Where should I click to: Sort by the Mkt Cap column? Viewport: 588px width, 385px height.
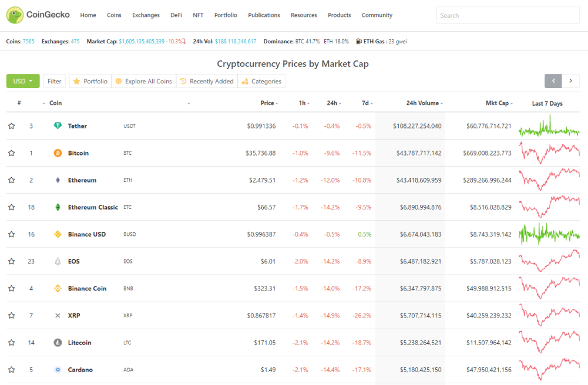499,103
